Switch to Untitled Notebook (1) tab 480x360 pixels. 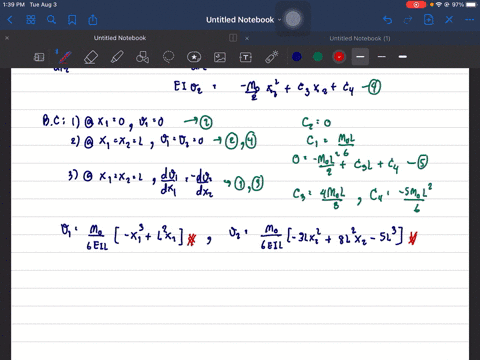pos(360,38)
